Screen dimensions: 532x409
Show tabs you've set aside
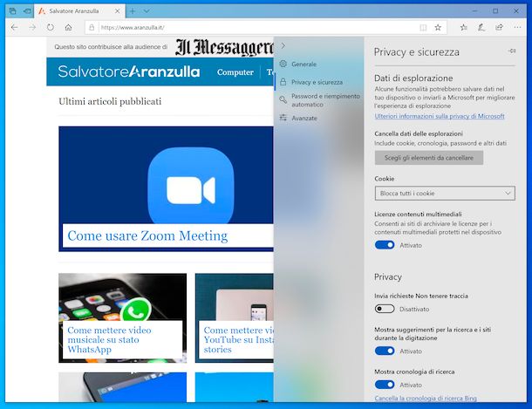coord(12,11)
